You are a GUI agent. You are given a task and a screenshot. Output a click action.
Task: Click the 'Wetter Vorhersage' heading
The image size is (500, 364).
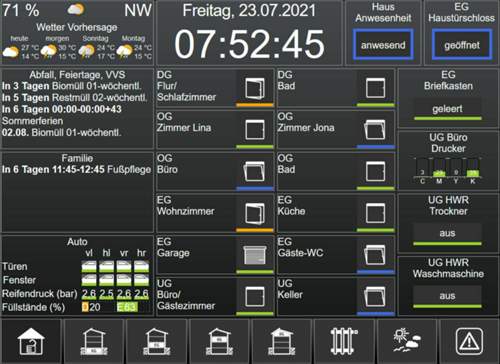tap(77, 27)
